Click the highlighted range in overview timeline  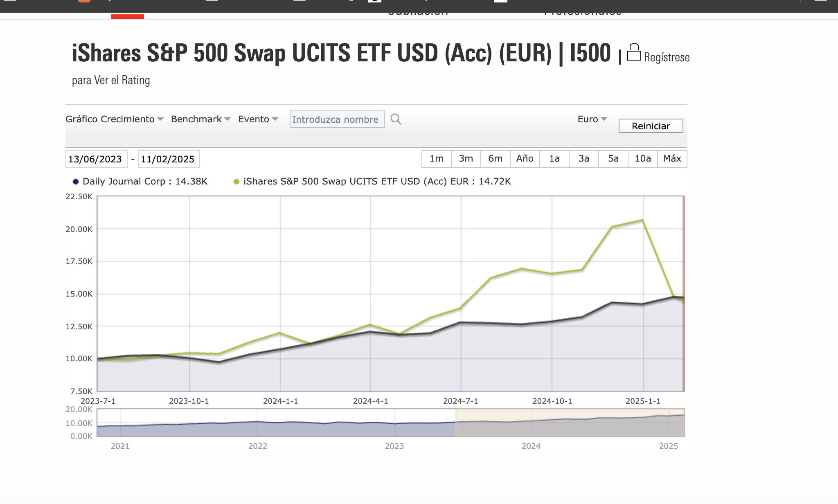570,423
